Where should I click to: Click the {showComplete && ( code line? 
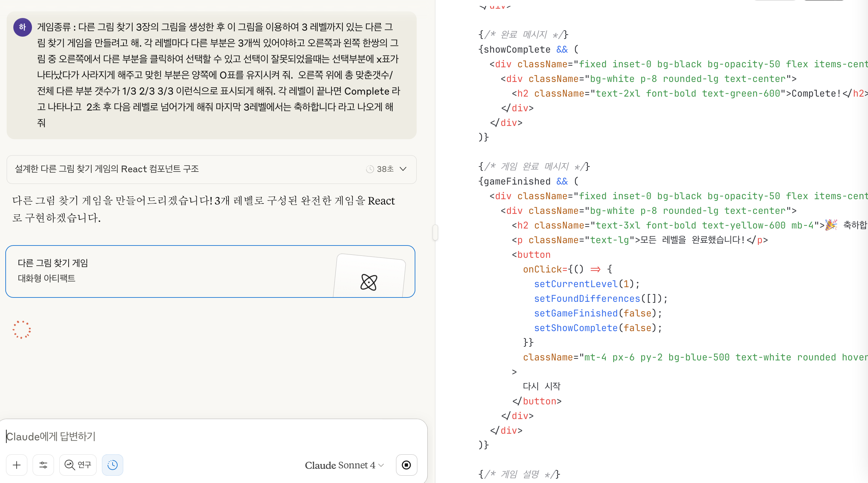[x=528, y=50]
